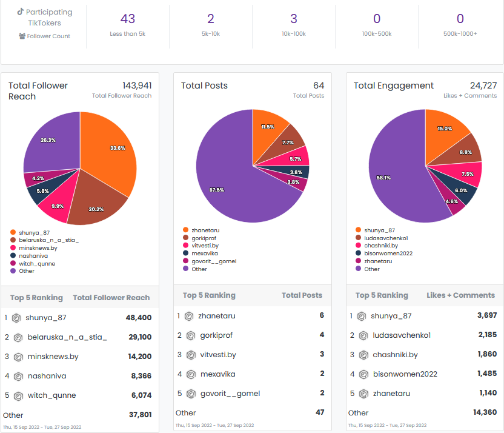Viewport: 504px width, 433px height.
Task: Open belaruska_n_a_stia_ profile in ranking list
Action: 67,337
